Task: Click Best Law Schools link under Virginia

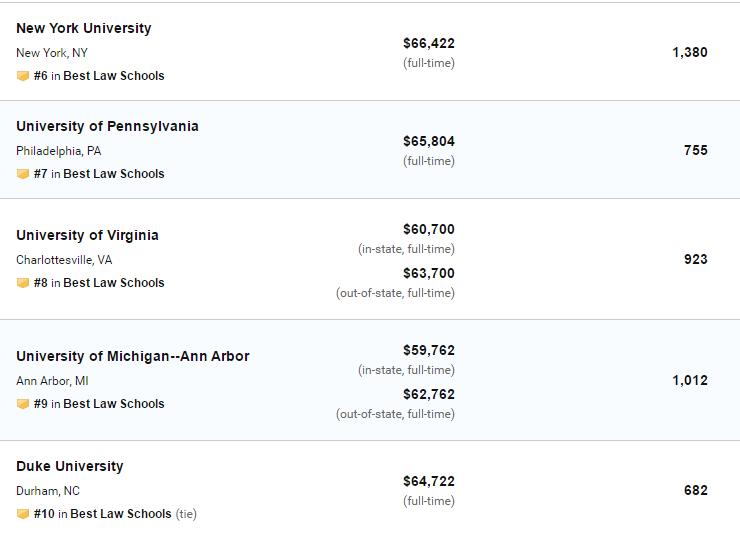Action: click(x=114, y=283)
